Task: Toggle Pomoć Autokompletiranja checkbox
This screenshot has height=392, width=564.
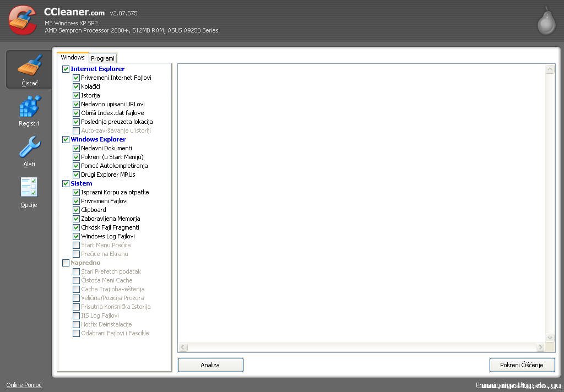Action: point(76,166)
